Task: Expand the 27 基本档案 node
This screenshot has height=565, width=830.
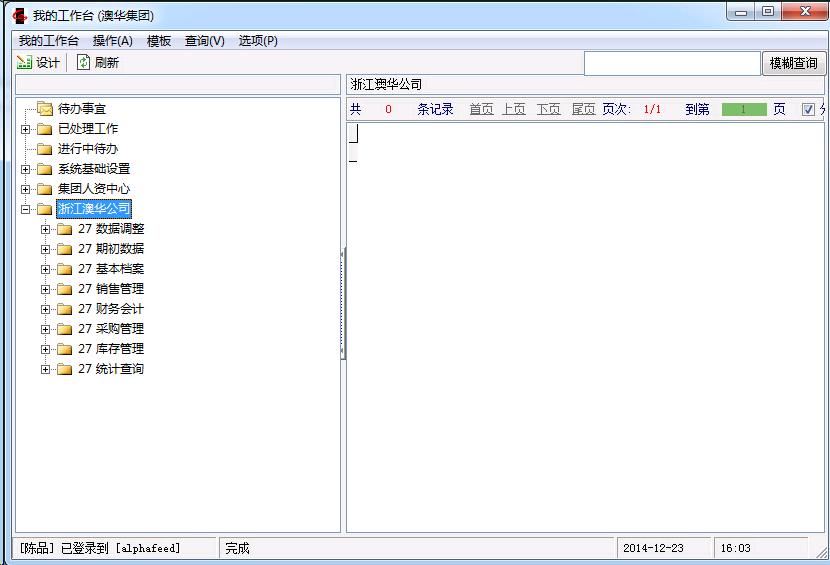Action: 45,269
